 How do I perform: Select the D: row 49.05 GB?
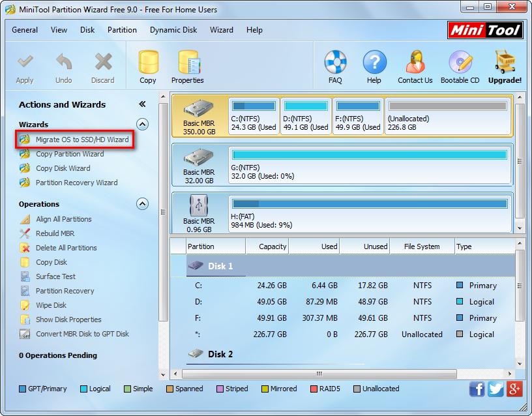tap(343, 302)
